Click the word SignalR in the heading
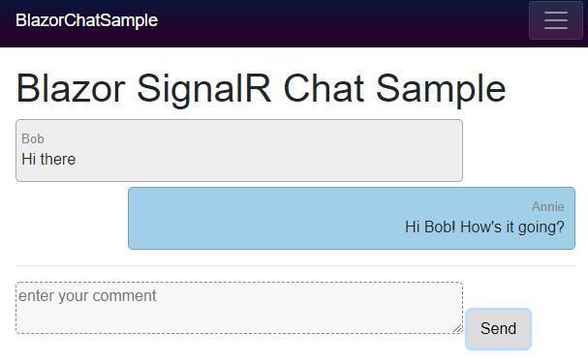 (x=203, y=89)
